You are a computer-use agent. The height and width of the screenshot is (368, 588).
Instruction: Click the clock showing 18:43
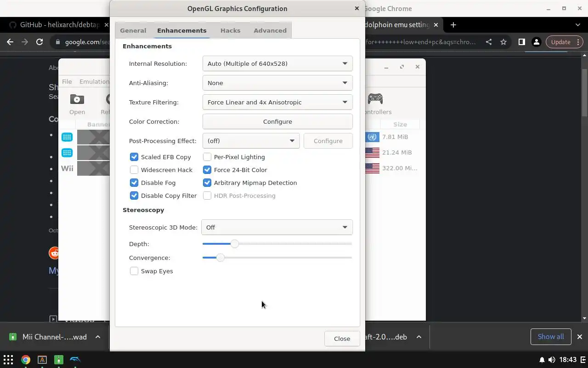tap(568, 360)
